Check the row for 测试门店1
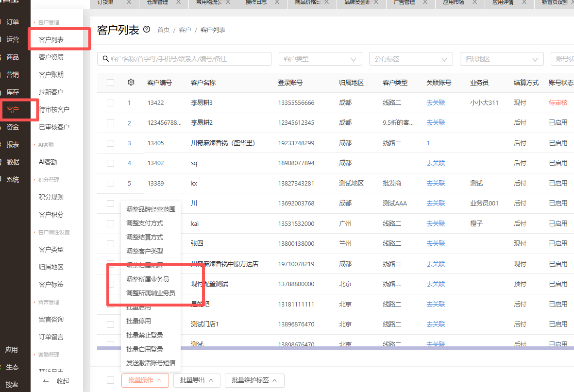574x392 pixels. 110,324
